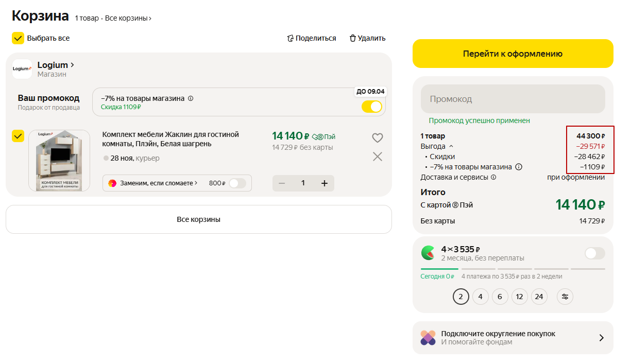This screenshot has width=631, height=364.
Task: Click info icon beside Доставка и сервисы
Action: coord(493,177)
